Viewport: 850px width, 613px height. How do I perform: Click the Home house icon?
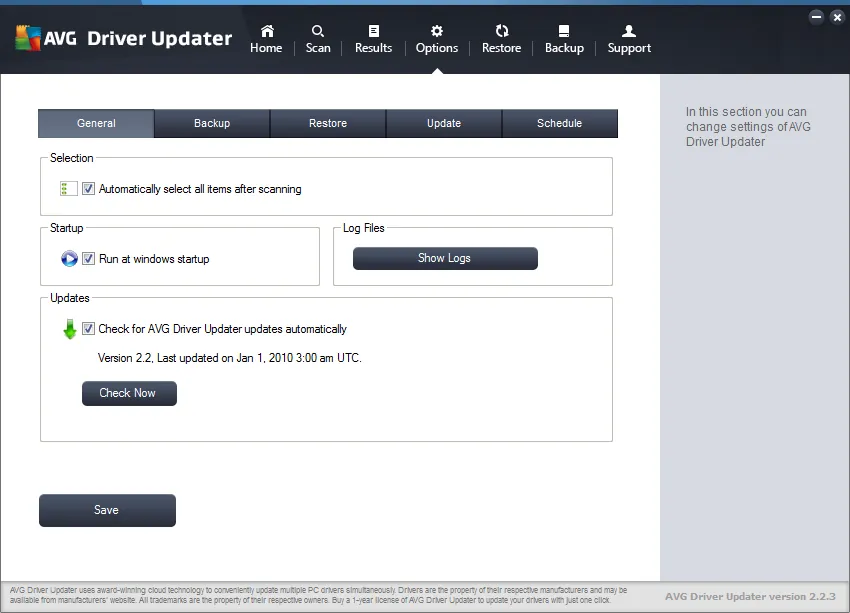coord(267,31)
